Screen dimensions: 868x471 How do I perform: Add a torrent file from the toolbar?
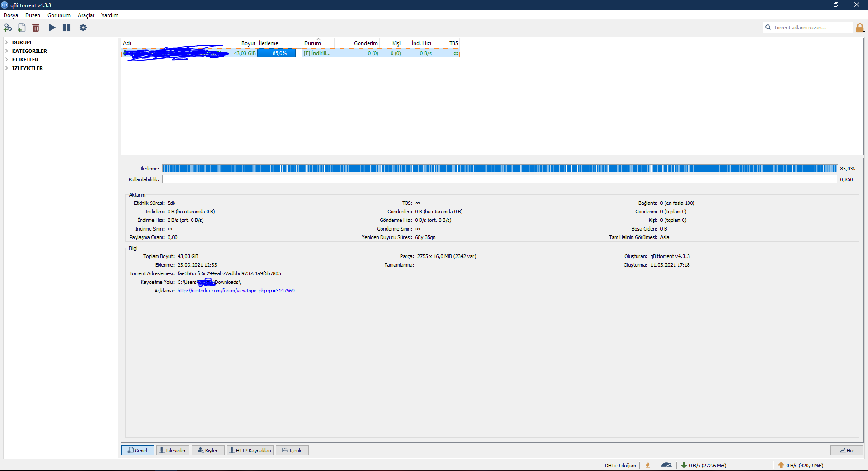pyautogui.click(x=22, y=28)
